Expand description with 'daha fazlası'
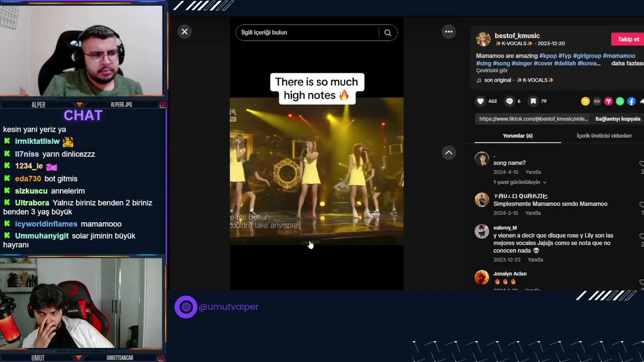 click(x=627, y=63)
